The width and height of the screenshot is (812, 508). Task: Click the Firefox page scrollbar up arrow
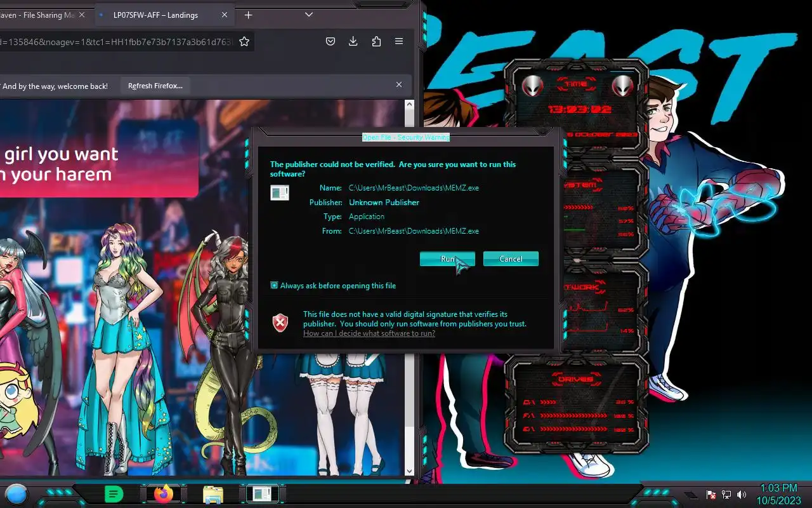409,105
